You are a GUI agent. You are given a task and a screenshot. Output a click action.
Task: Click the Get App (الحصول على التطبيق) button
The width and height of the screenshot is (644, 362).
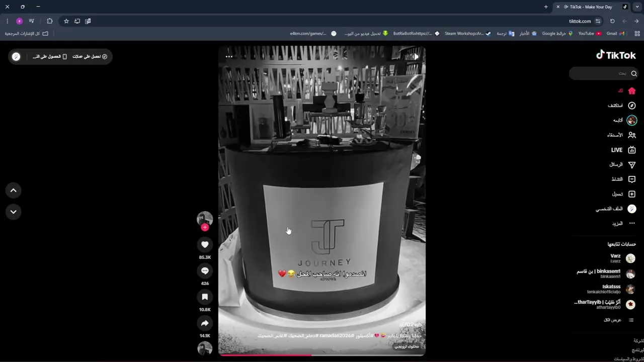(50, 56)
